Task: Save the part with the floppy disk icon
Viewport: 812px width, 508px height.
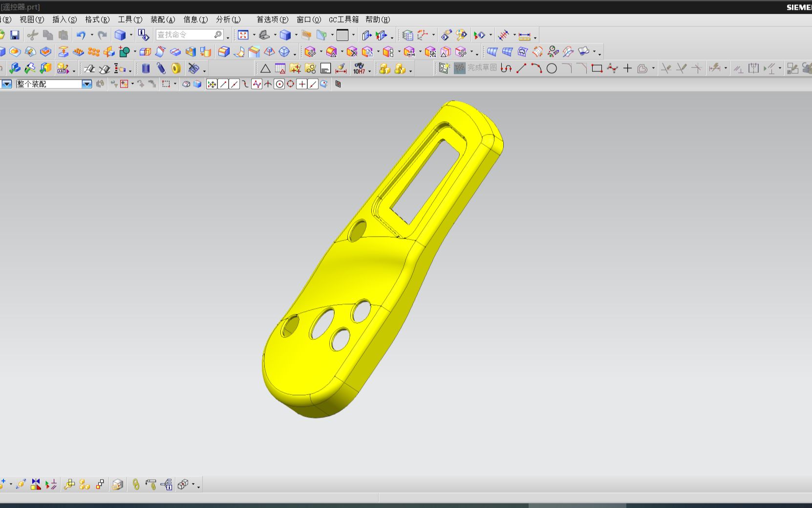Action: coord(15,35)
